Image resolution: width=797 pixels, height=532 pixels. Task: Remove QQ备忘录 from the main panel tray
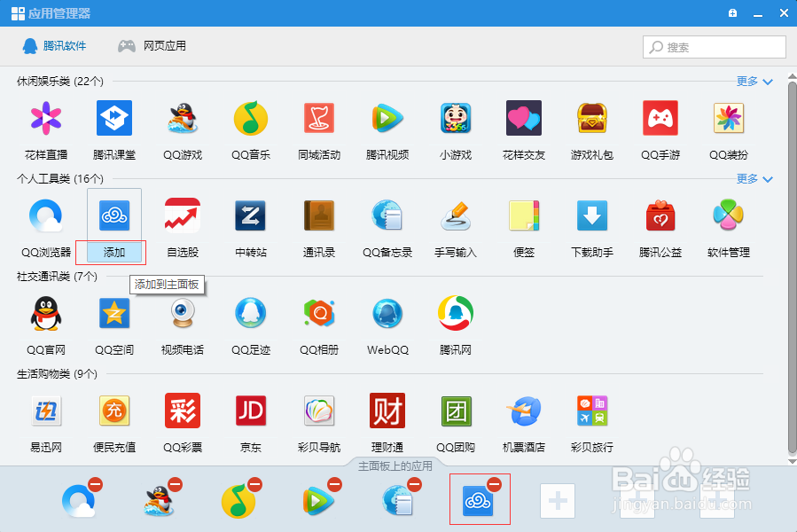point(414,485)
